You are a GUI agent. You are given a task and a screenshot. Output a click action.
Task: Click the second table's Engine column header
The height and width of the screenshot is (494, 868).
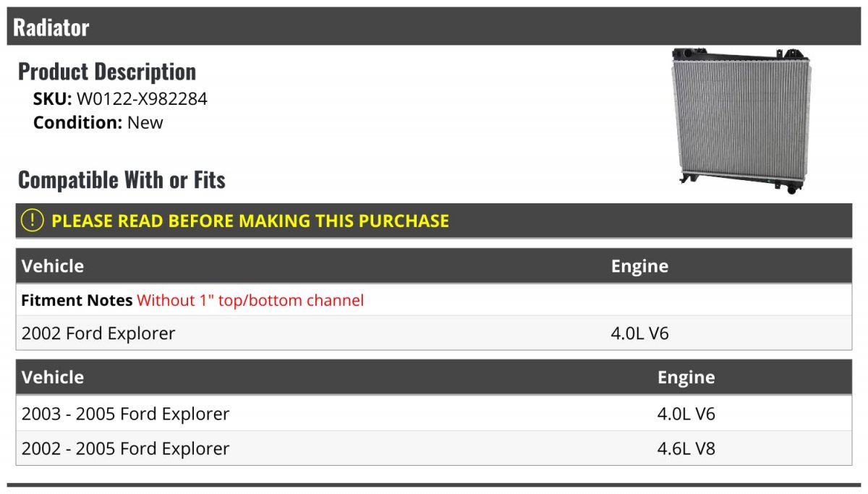pos(686,378)
